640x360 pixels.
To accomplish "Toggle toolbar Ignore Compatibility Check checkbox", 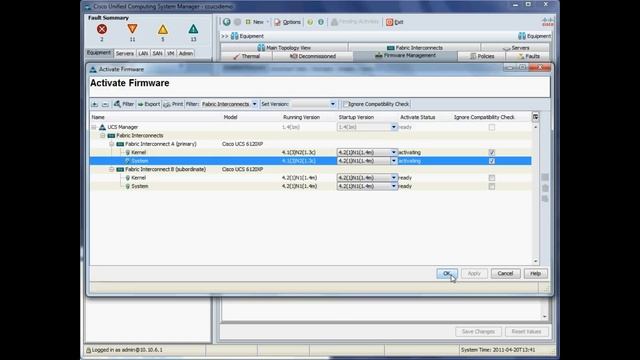I will [x=346, y=104].
